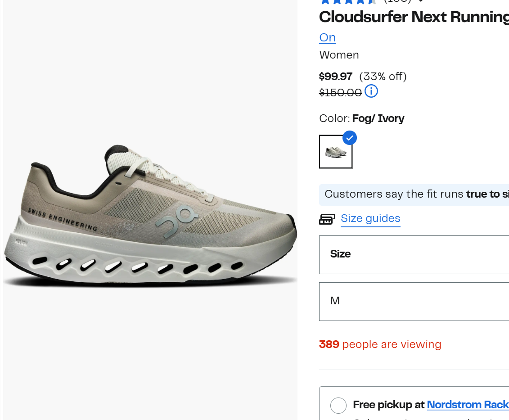Click the Free pickup at label text
The image size is (509, 420).
point(388,405)
